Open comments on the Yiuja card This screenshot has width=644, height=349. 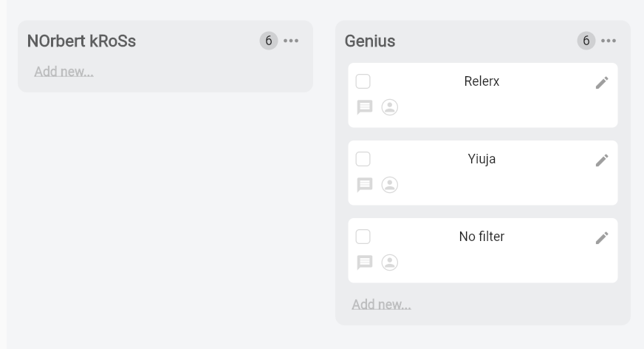[x=365, y=185]
